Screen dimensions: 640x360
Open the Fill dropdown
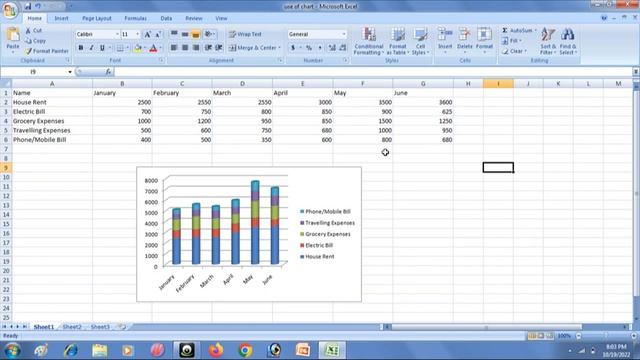(x=512, y=41)
